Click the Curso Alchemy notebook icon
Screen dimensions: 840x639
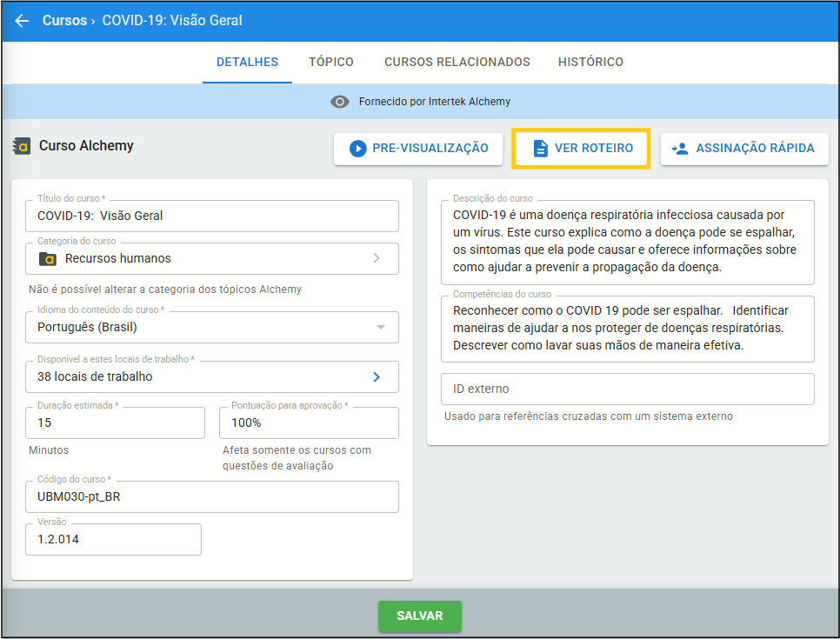point(22,146)
